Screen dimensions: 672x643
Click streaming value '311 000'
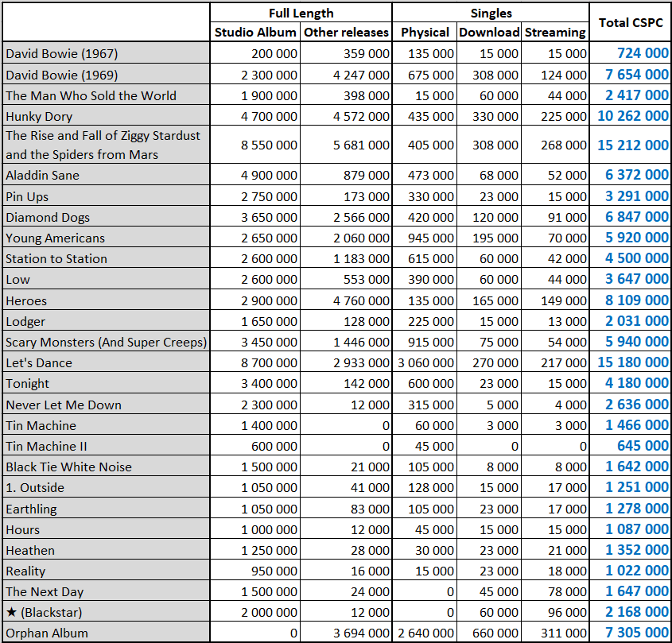tap(564, 633)
